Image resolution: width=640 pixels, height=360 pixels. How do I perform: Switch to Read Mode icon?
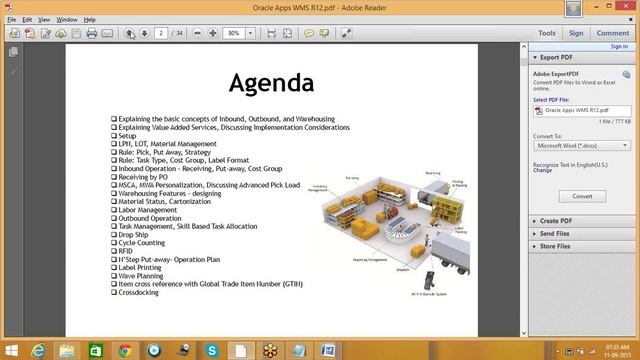(346, 33)
